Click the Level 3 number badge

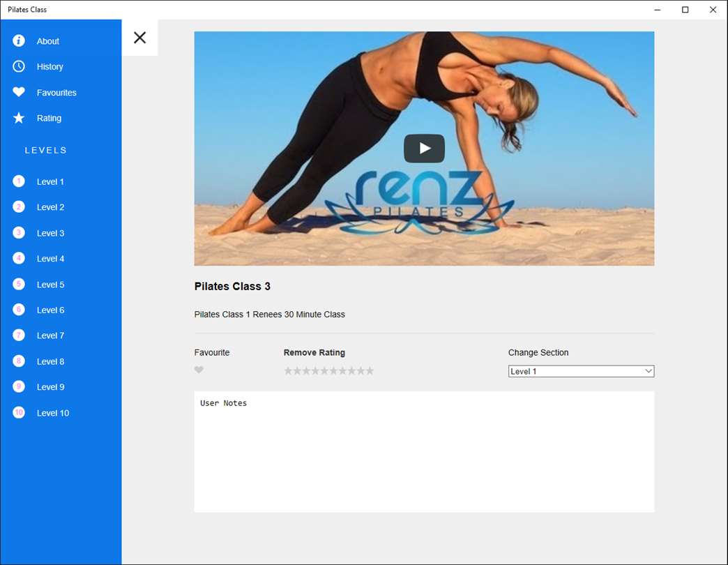click(x=19, y=232)
